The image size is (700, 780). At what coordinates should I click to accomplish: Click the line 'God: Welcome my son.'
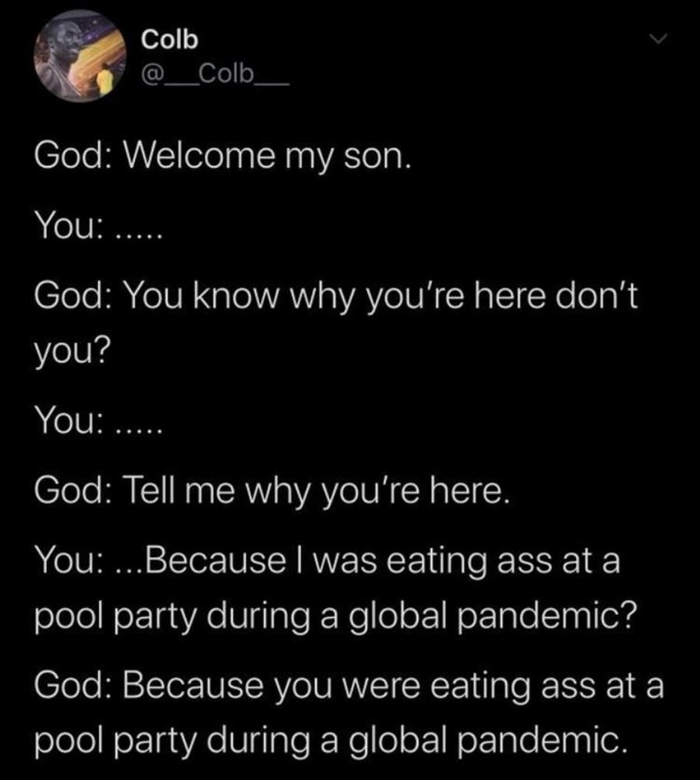(x=223, y=157)
